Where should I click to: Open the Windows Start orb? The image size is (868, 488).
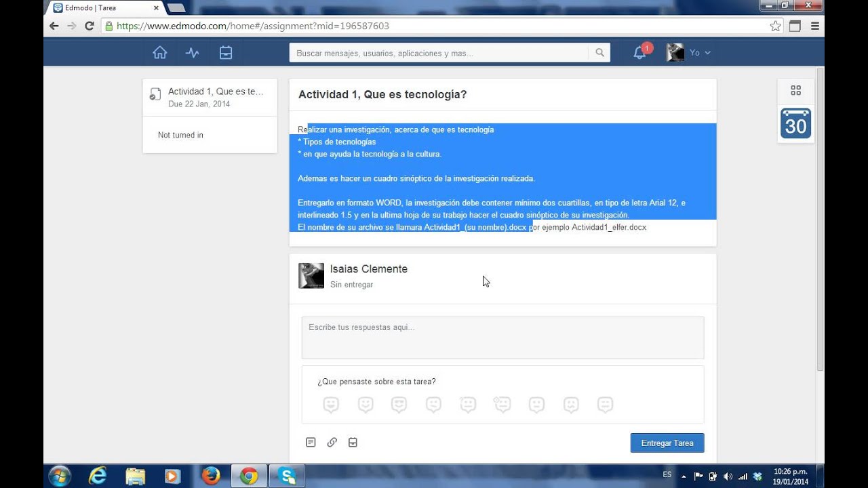click(x=60, y=476)
